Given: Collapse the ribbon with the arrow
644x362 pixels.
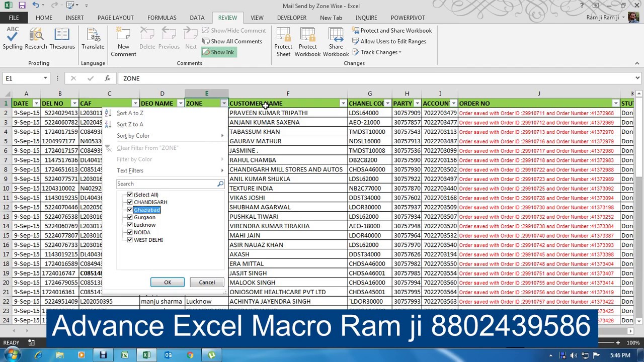Looking at the screenshot, I should [637, 63].
